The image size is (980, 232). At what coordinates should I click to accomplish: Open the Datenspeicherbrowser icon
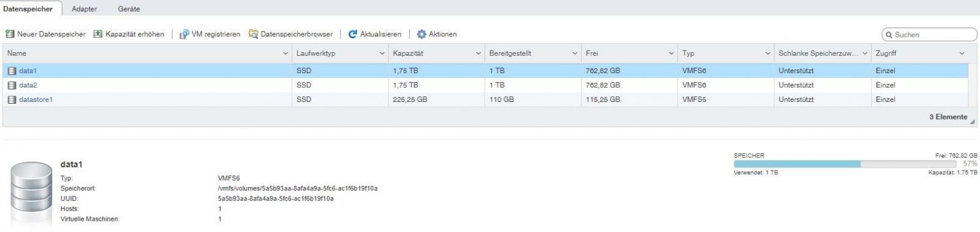tap(253, 34)
